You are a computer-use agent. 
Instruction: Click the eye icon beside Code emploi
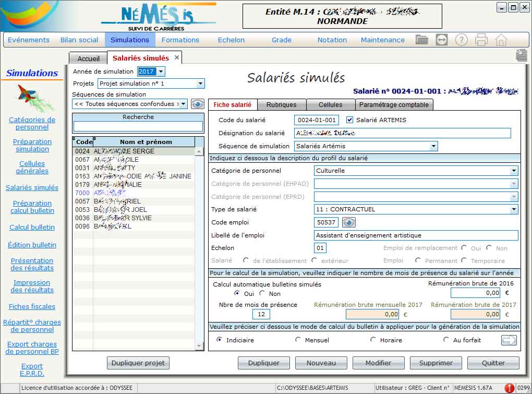[348, 222]
